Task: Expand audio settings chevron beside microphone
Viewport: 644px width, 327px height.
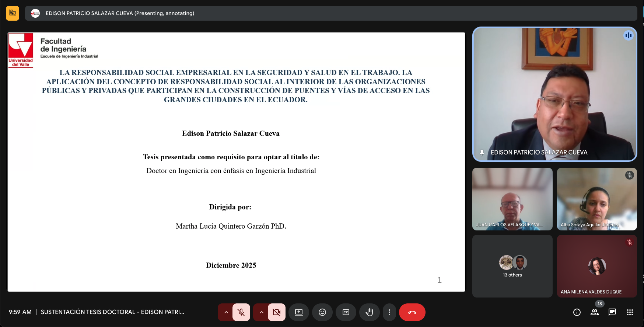Action: [226, 312]
